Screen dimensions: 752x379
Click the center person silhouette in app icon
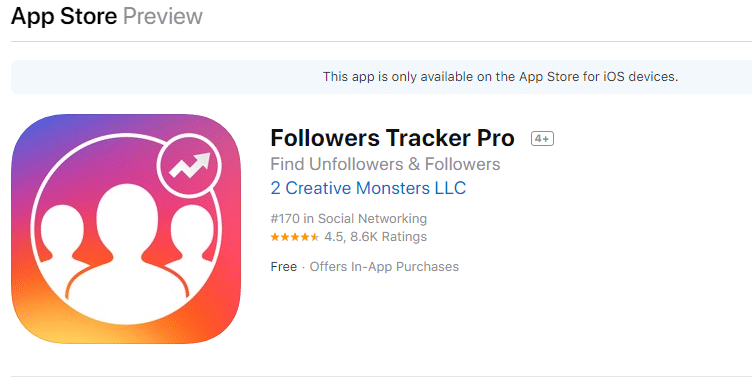[x=127, y=249]
